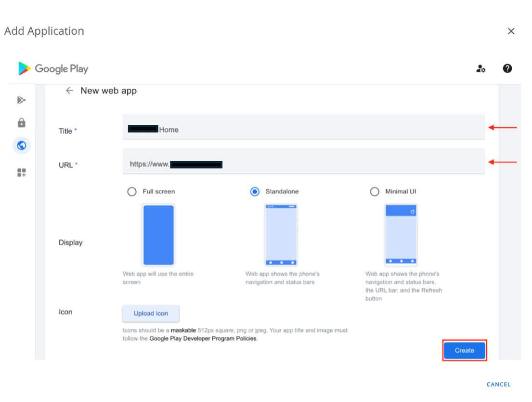Open Play Store search apps sidebar icon
The height and width of the screenshot is (402, 532).
[x=21, y=100]
